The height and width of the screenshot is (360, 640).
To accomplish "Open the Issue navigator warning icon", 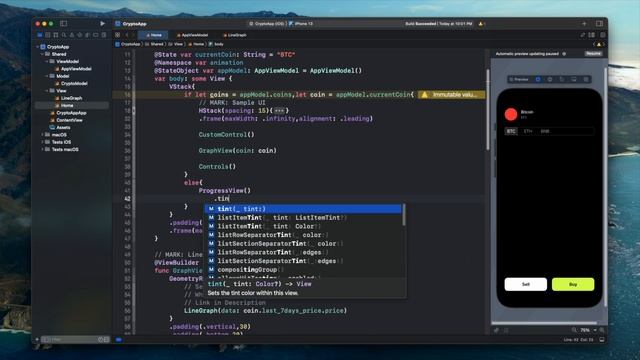I will (x=72, y=35).
